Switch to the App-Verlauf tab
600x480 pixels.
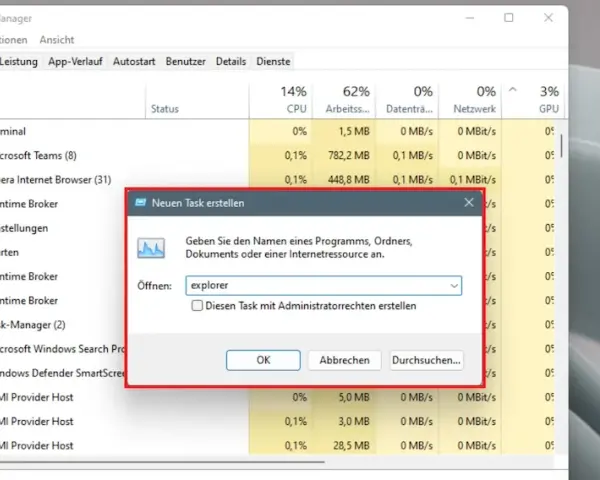[x=75, y=62]
